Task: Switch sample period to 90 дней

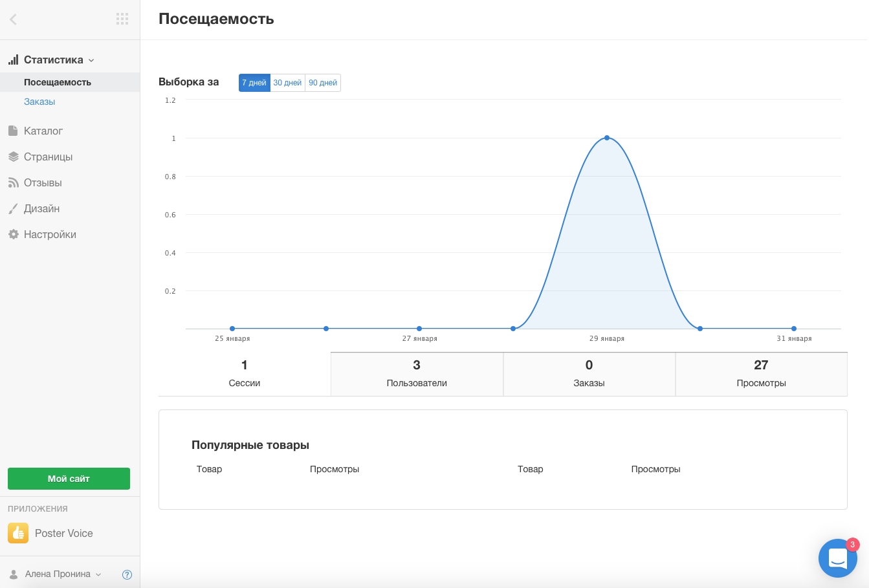Action: point(323,83)
